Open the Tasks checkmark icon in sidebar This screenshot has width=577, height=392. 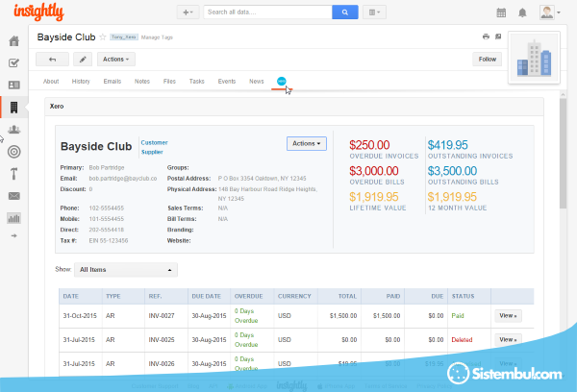14,62
